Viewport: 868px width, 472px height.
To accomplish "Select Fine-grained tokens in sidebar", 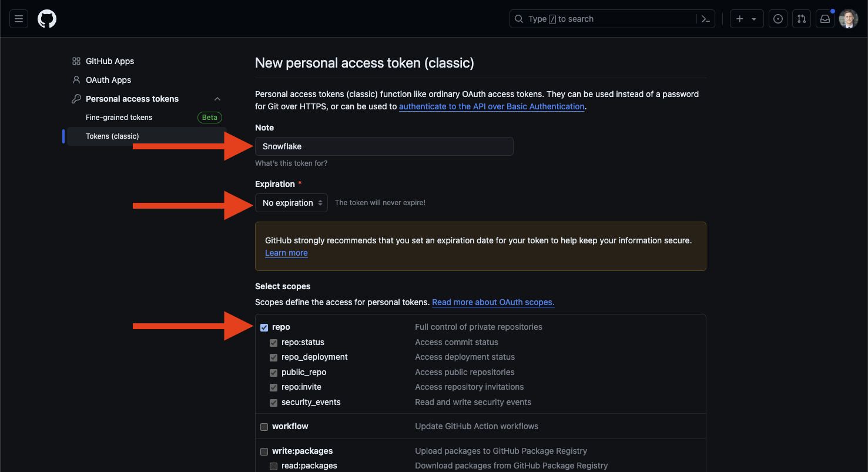I will click(x=119, y=118).
